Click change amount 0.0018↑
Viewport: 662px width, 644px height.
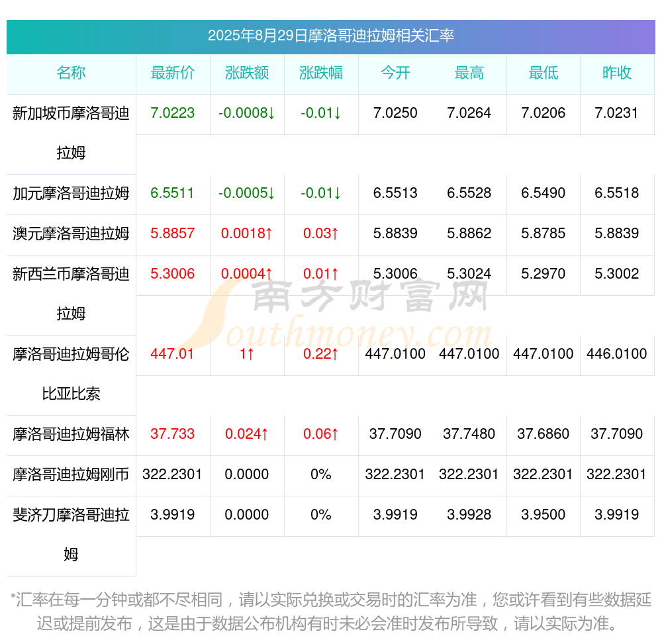pos(247,234)
